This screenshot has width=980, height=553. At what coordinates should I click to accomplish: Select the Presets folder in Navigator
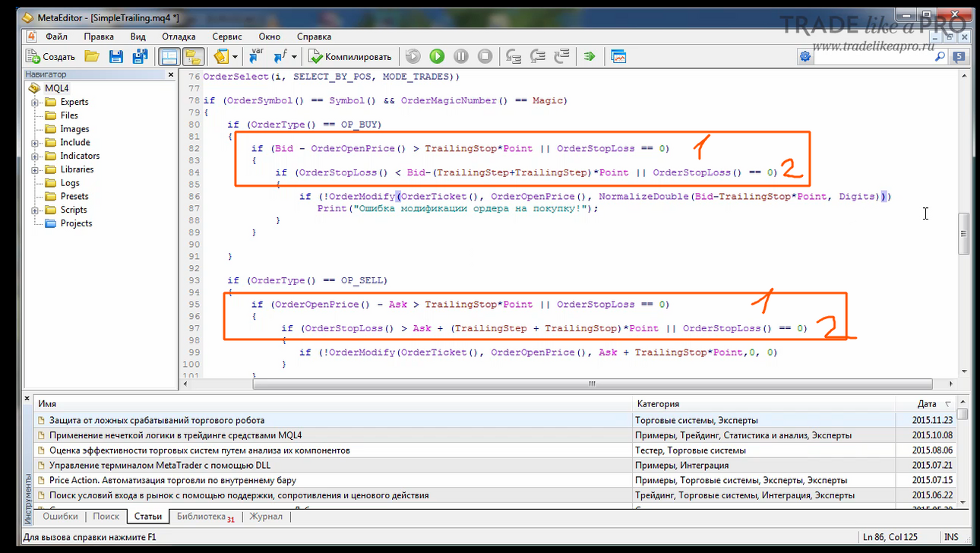pyautogui.click(x=74, y=197)
